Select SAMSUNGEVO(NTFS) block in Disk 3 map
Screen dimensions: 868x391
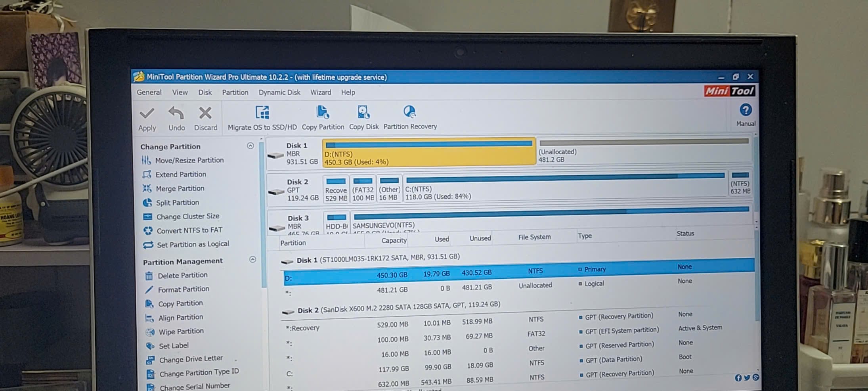coord(551,218)
